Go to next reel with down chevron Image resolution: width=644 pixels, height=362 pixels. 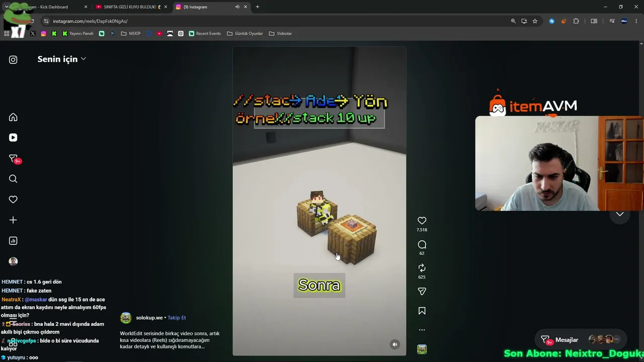(620, 214)
